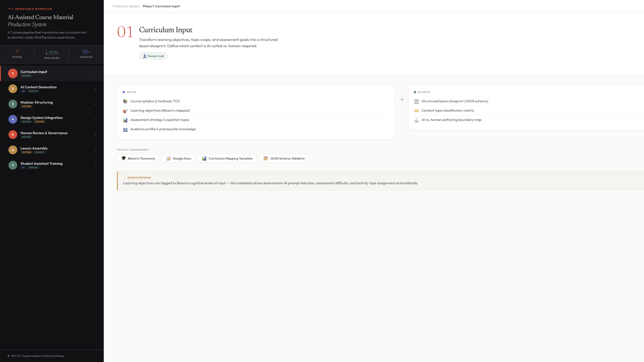Image resolution: width=644 pixels, height=362 pixels.
Task: Click the JSON Schema Validator box icon
Action: [x=266, y=158]
